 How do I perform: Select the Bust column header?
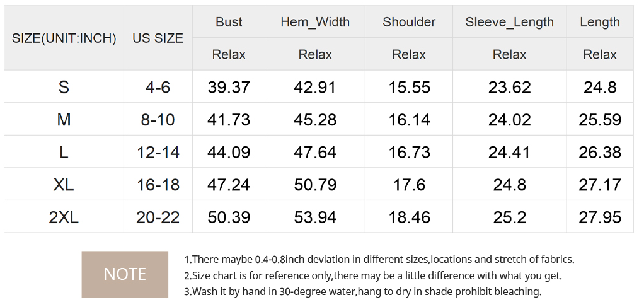(229, 22)
